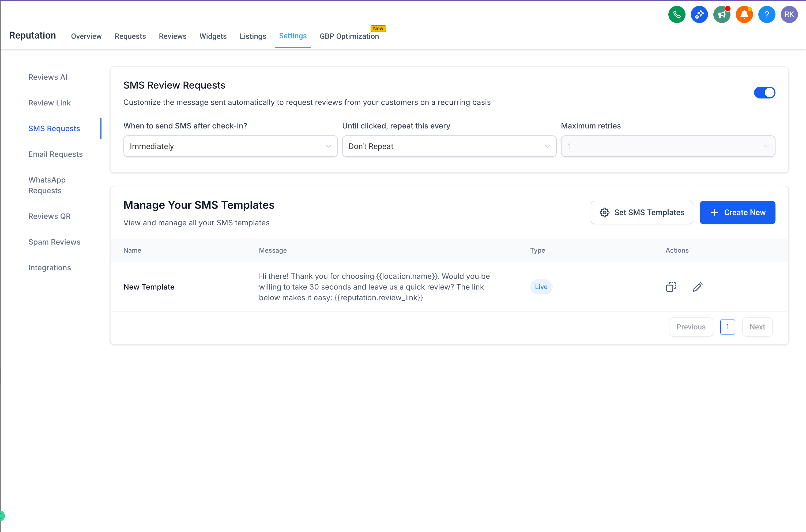Open the Maximum retries dropdown
This screenshot has width=806, height=532.
tap(668, 146)
